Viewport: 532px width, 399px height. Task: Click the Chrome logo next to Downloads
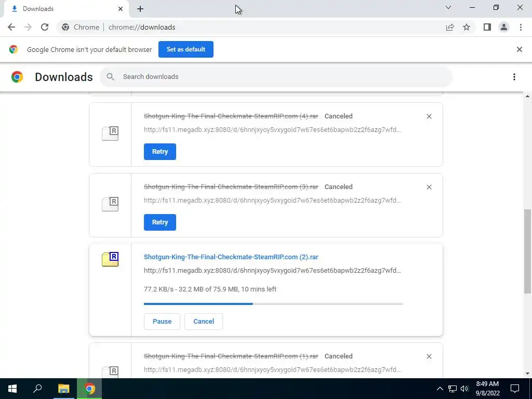point(17,77)
